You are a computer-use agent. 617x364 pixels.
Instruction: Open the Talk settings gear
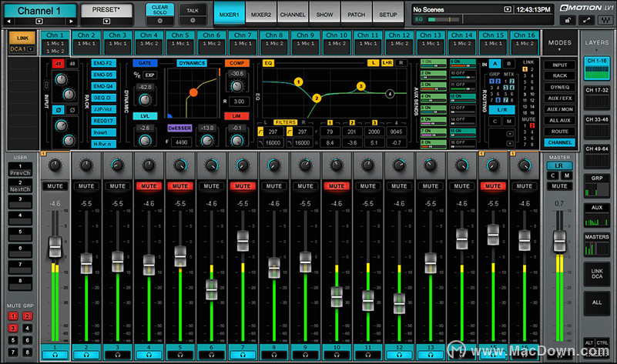pyautogui.click(x=193, y=21)
